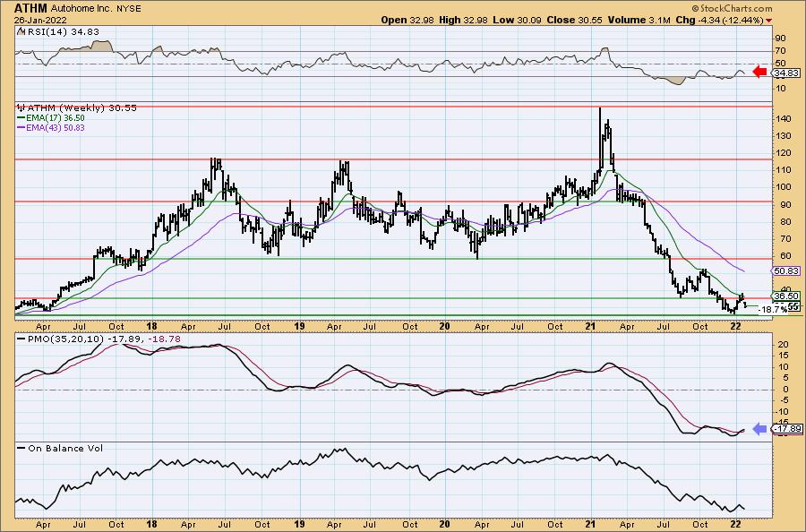
Task: Click year 18 under the price panel
Action: [x=151, y=326]
